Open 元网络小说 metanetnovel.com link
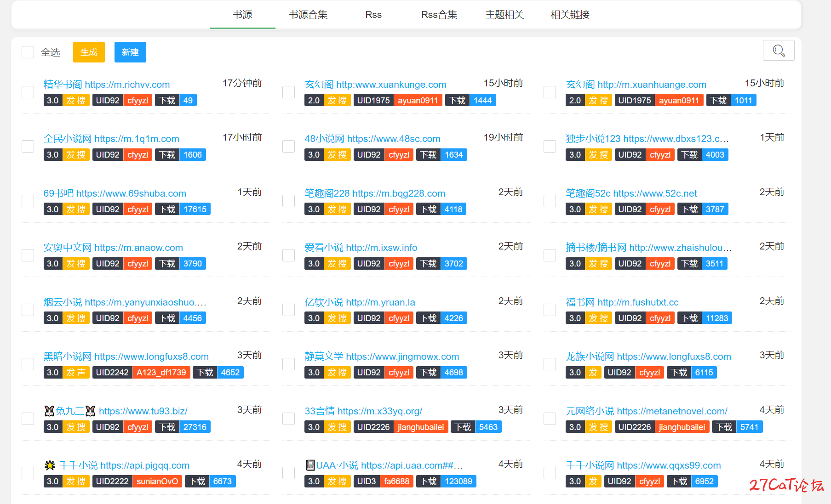This screenshot has height=504, width=831. [647, 411]
